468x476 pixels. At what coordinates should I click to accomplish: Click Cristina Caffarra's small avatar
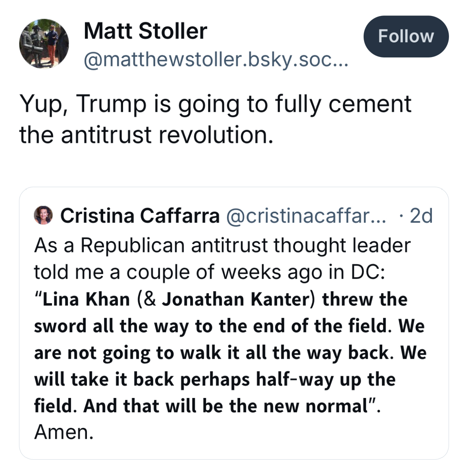click(43, 215)
